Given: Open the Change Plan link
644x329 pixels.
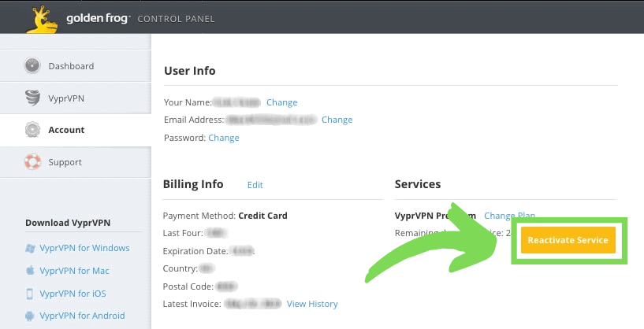Looking at the screenshot, I should tap(509, 216).
